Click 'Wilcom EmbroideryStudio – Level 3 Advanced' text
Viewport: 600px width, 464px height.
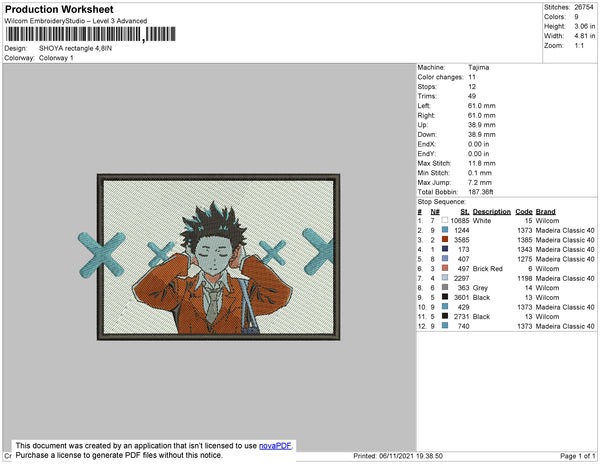(x=76, y=21)
